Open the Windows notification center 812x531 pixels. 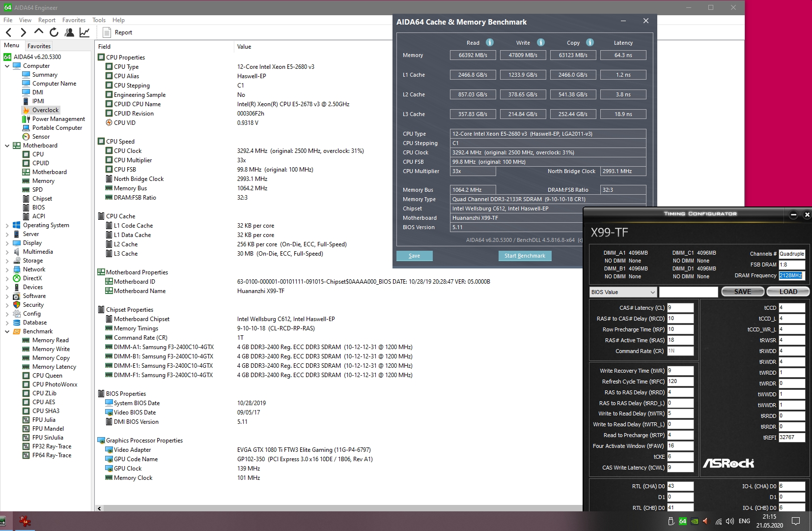tap(796, 521)
